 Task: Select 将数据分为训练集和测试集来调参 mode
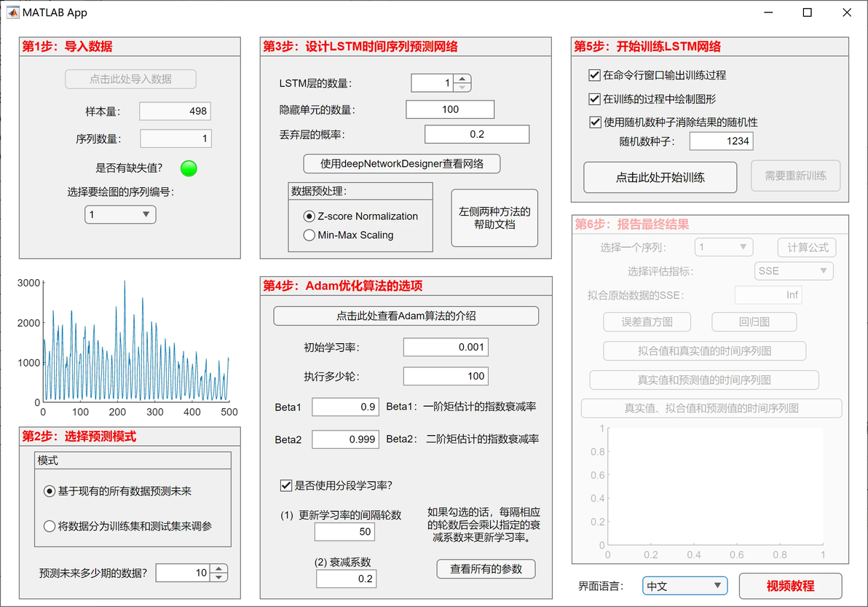(50, 526)
